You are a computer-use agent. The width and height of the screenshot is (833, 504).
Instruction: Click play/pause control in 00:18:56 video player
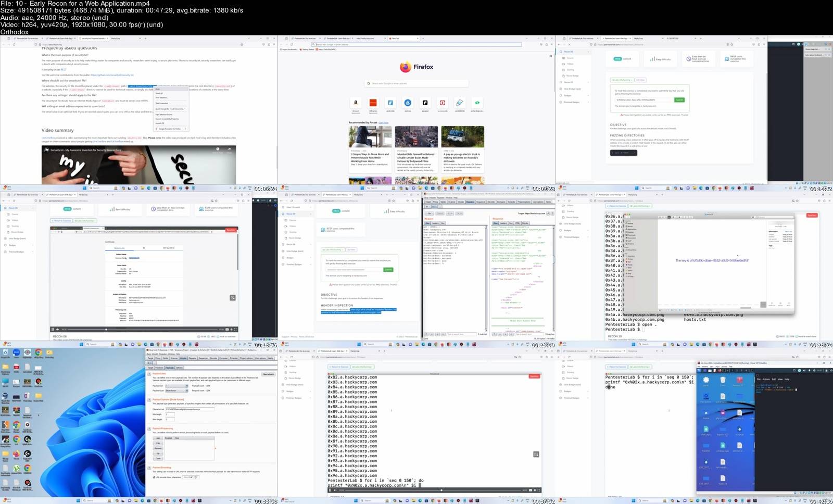pyautogui.click(x=53, y=330)
